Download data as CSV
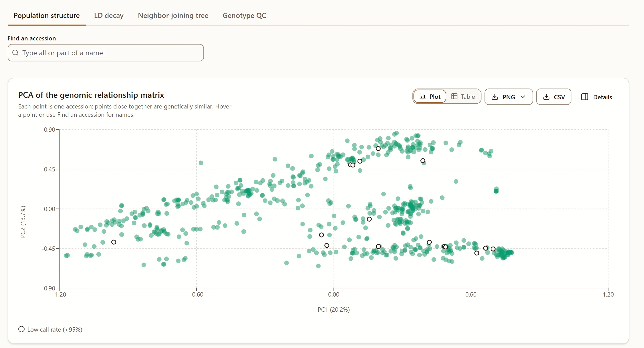Screen dimensions: 644x348 tap(554, 97)
